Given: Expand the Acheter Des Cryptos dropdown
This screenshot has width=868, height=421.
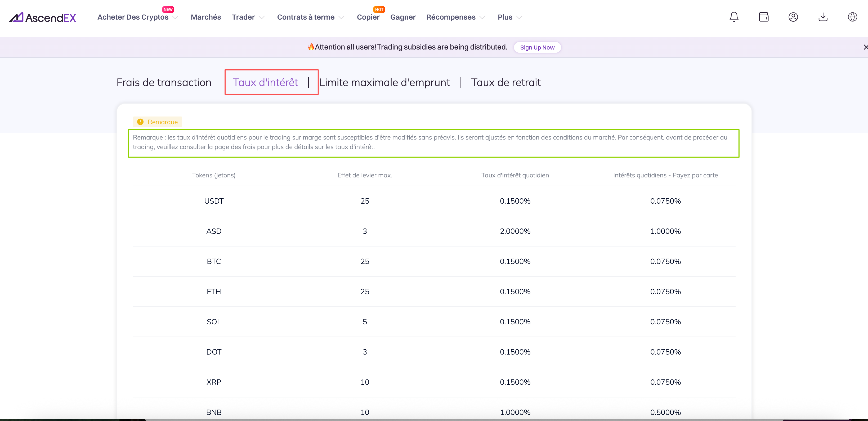Looking at the screenshot, I should coord(137,17).
